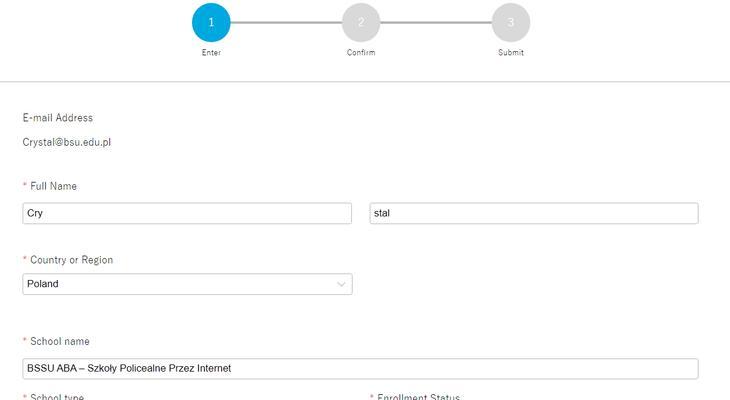This screenshot has height=400, width=730.
Task: Click the step 1 Enter circle
Action: click(211, 22)
